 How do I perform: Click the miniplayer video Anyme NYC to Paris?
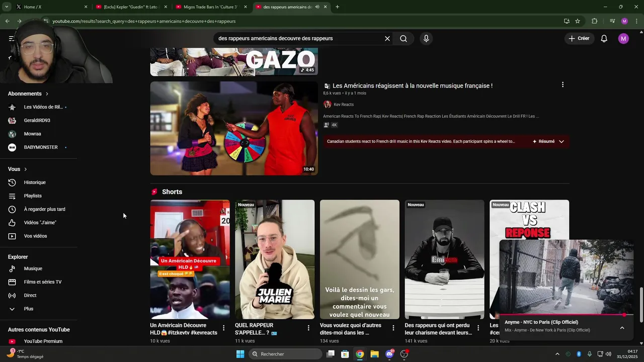pos(567,277)
